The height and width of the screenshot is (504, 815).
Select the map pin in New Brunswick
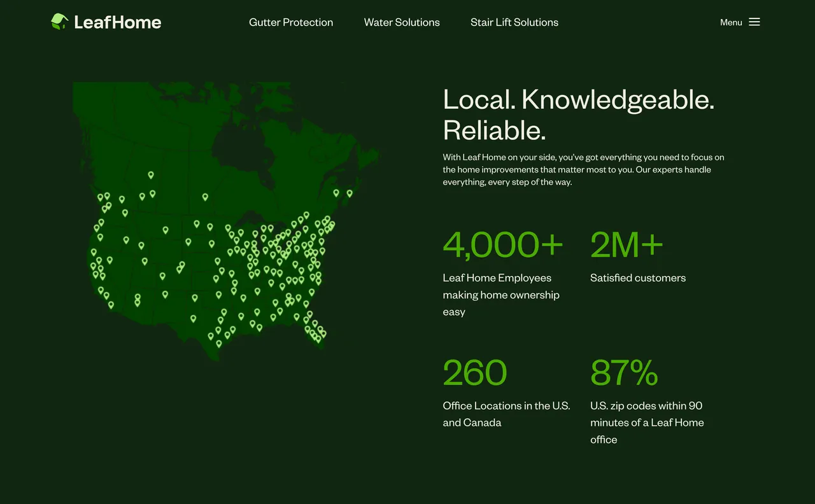(336, 192)
